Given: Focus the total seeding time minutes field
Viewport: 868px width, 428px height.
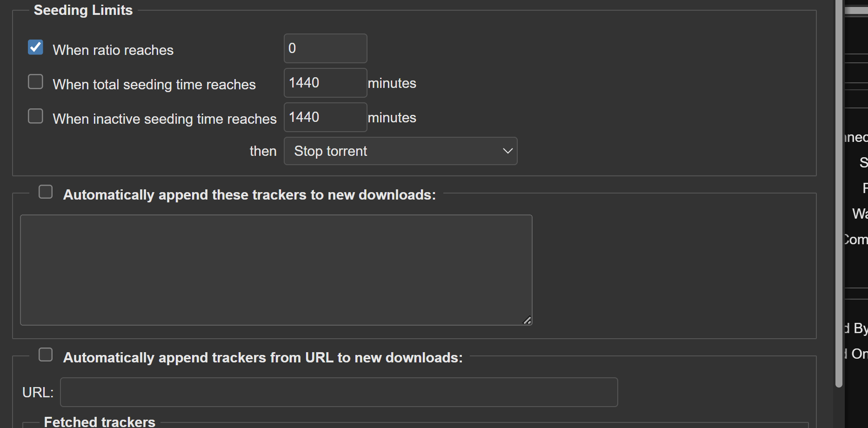Looking at the screenshot, I should tap(325, 83).
